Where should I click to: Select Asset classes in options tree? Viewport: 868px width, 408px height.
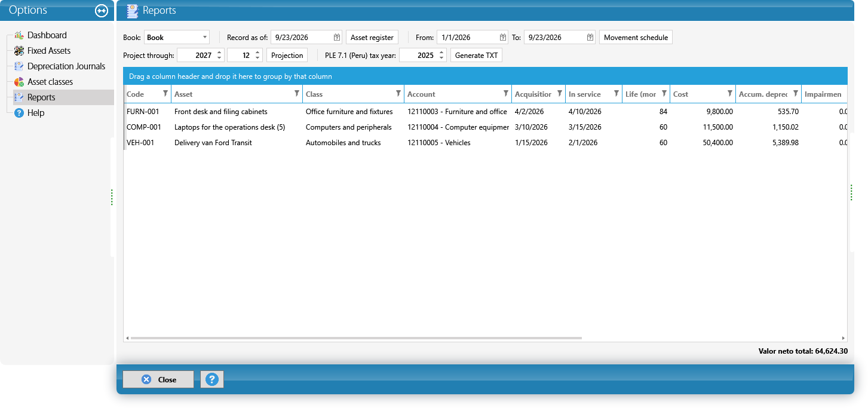pos(50,82)
